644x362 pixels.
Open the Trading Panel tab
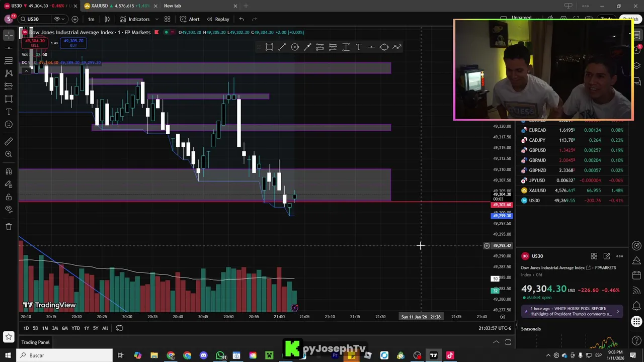pyautogui.click(x=35, y=342)
